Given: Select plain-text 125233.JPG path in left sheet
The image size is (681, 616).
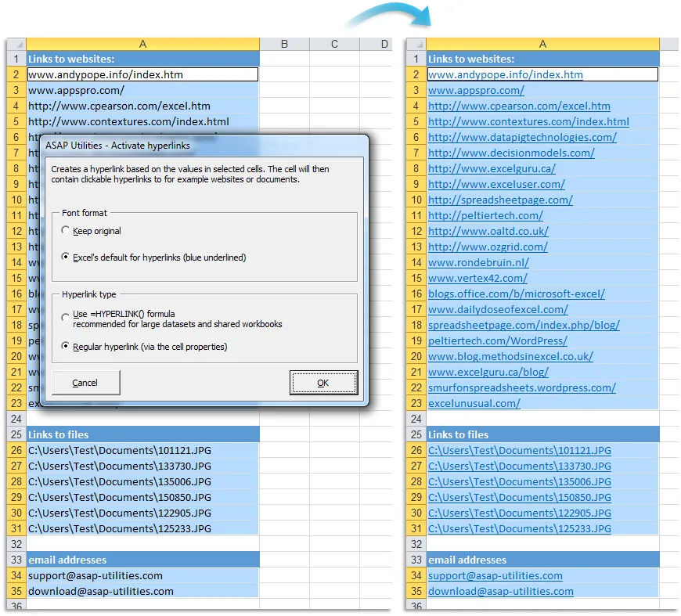Looking at the screenshot, I should 143,528.
